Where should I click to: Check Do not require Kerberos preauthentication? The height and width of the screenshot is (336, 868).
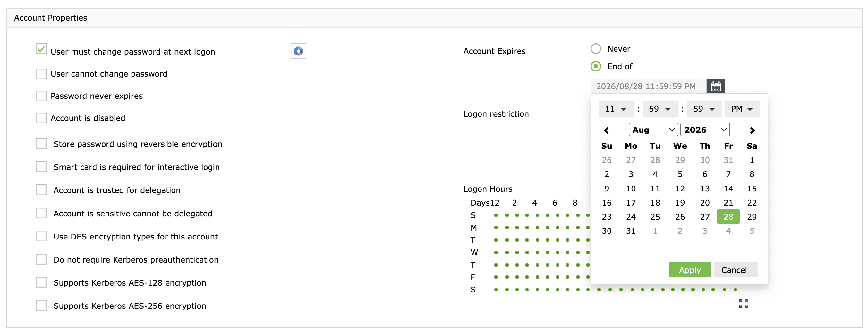[41, 260]
